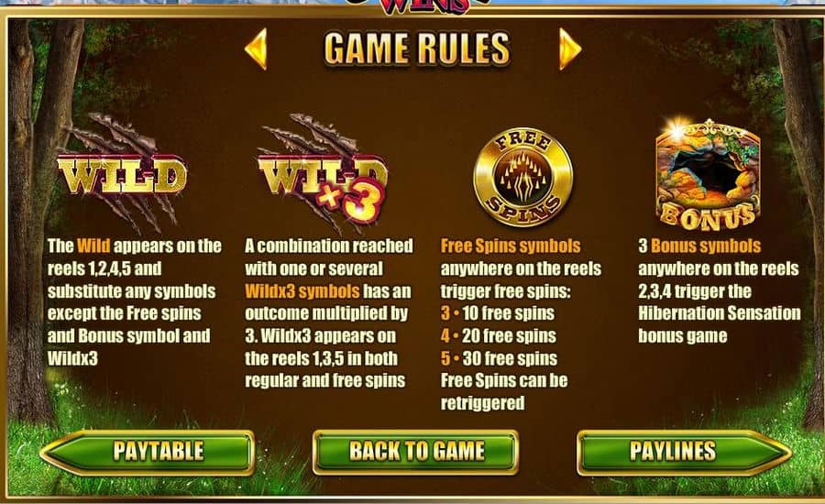Click 'Free Spins can be retriggered' text
Viewport: 825px width, 504px height.
[504, 392]
